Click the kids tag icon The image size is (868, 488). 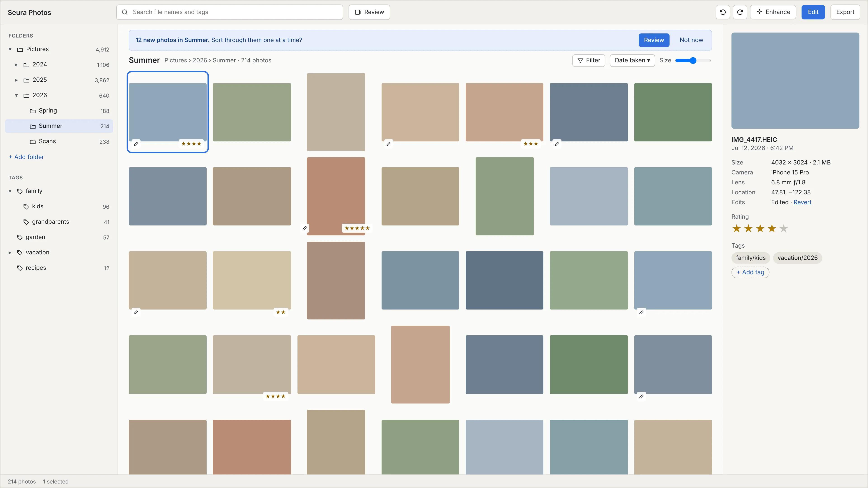pos(26,206)
